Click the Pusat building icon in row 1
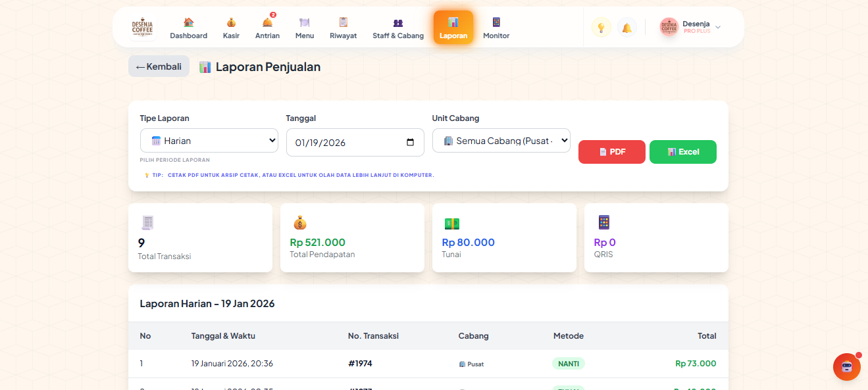 coord(462,364)
